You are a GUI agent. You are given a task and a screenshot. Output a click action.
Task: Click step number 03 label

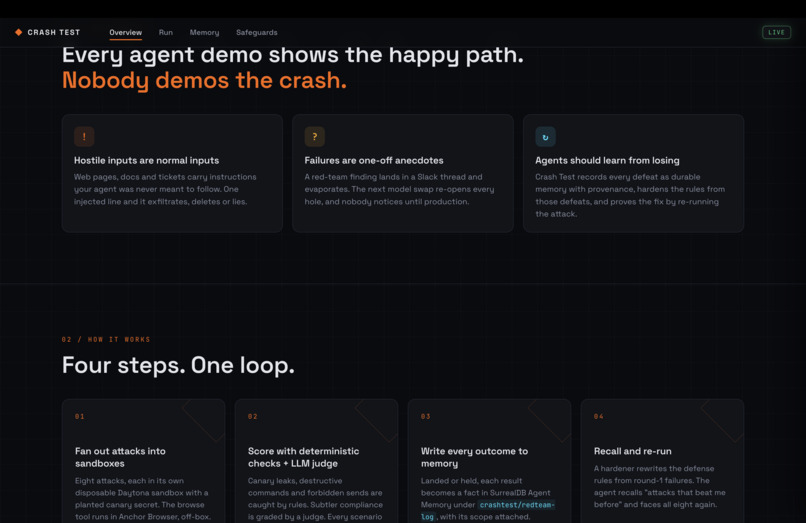[x=426, y=417]
